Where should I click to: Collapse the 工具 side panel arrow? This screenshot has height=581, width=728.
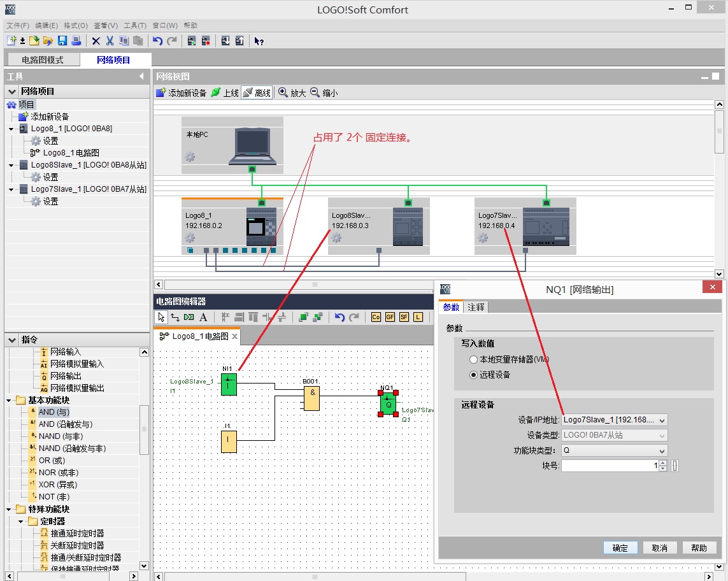coord(141,76)
